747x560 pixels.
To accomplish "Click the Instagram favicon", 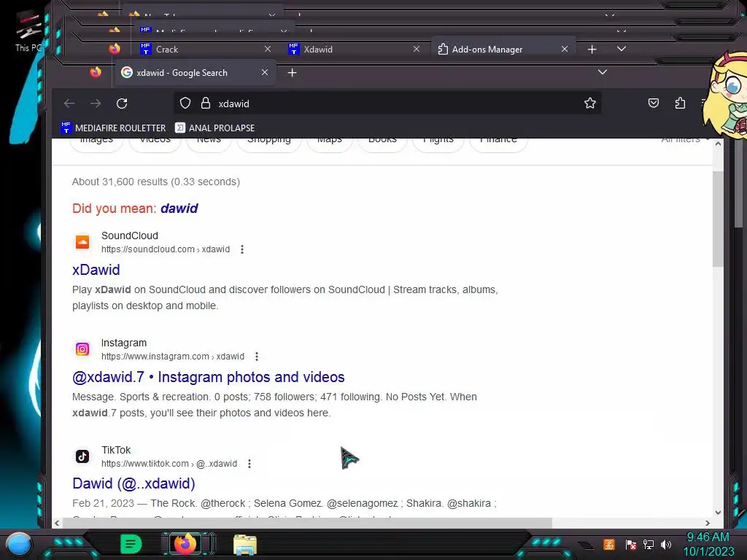I will click(x=82, y=349).
